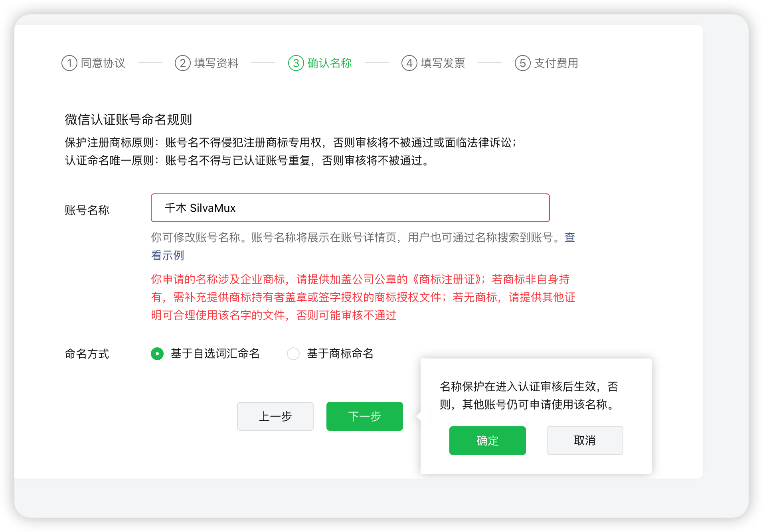This screenshot has width=763, height=532.
Task: Click the 命名方式 label
Action: [x=87, y=354]
